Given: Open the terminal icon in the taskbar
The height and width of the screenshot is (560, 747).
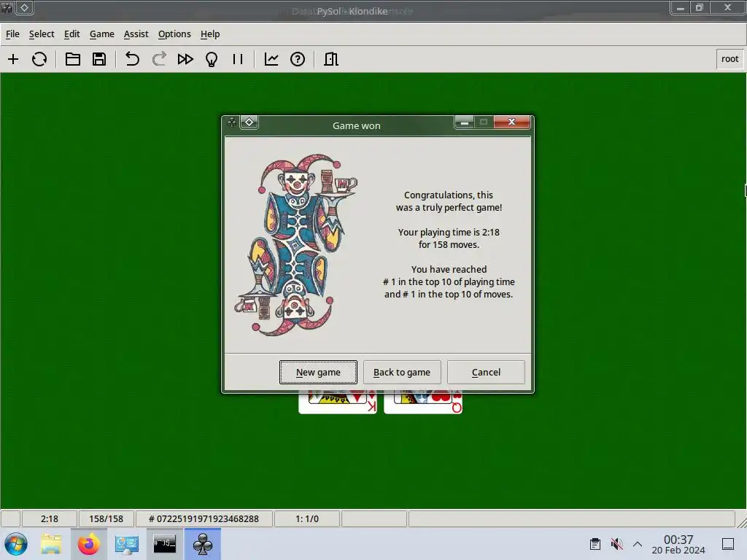Looking at the screenshot, I should point(164,544).
